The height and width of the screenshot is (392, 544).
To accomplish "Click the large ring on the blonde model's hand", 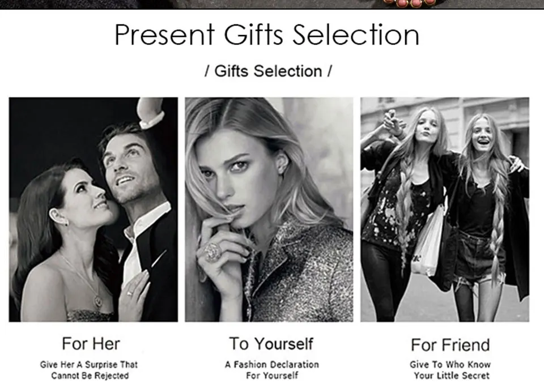I will (212, 252).
